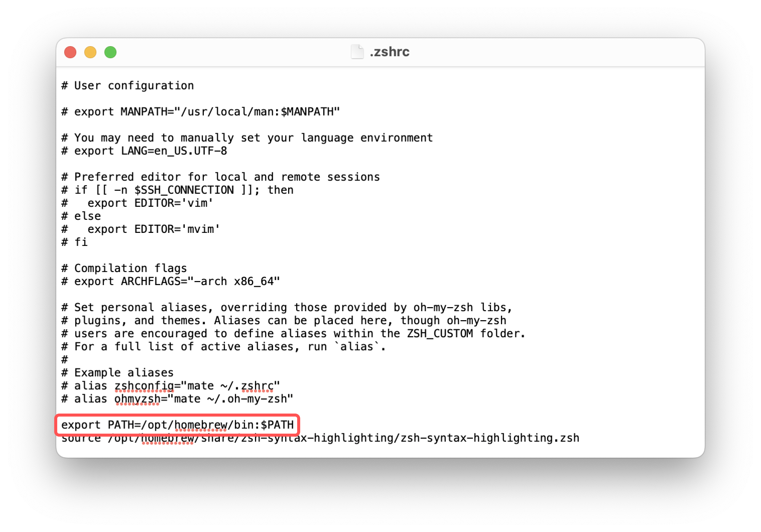Click the underlined word ohmyzsh
This screenshot has width=761, height=532.
coord(138,399)
